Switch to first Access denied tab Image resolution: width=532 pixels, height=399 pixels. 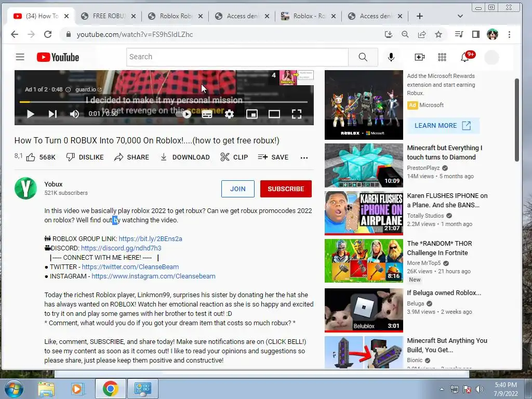[x=242, y=16]
